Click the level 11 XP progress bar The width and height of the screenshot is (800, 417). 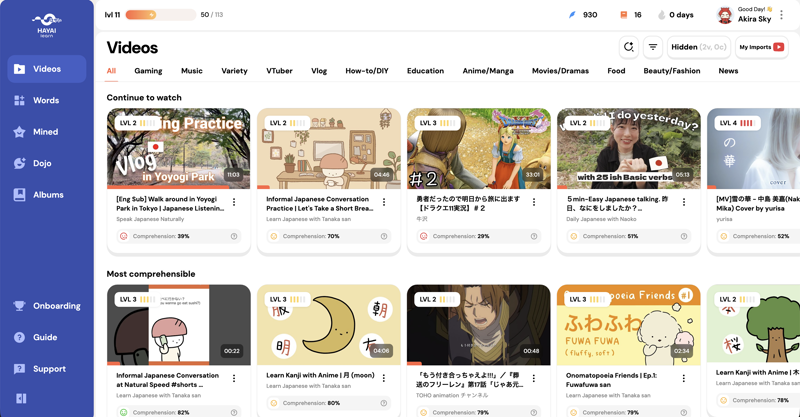point(161,15)
